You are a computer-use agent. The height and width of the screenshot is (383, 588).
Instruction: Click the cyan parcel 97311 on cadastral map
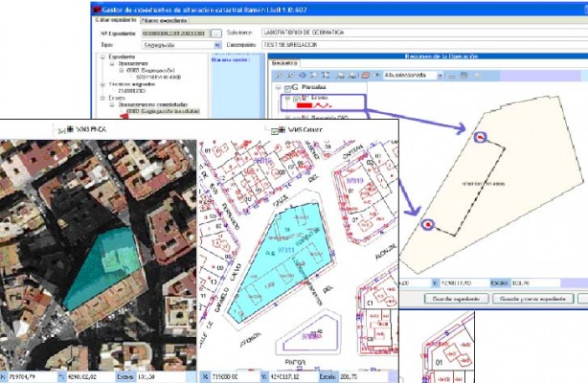pyautogui.click(x=281, y=262)
